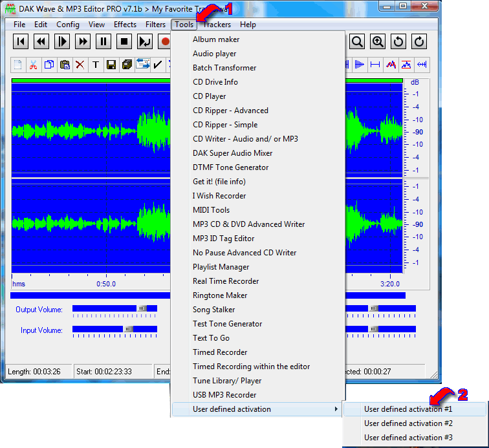
Task: Open the Filters menu
Action: pyautogui.click(x=155, y=25)
